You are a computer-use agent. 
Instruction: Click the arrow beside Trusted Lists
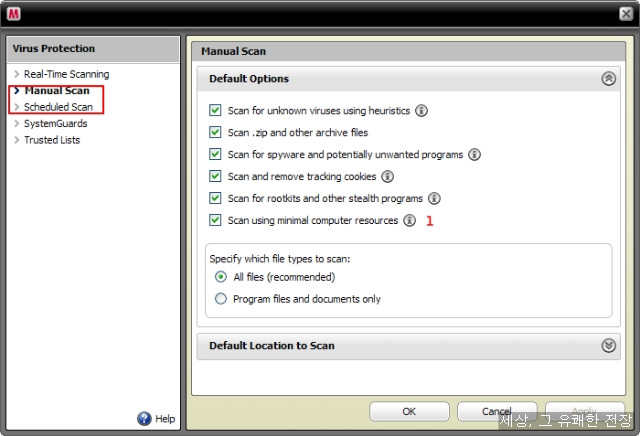pyautogui.click(x=17, y=140)
